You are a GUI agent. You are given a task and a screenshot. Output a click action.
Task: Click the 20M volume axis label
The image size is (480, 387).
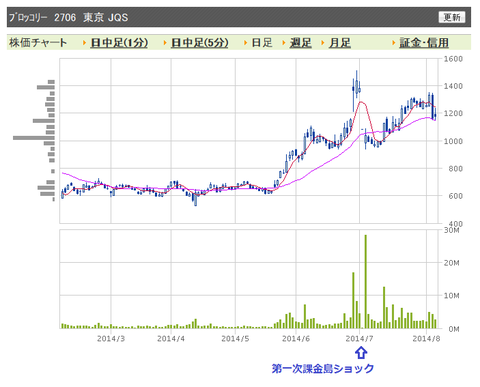click(x=451, y=263)
